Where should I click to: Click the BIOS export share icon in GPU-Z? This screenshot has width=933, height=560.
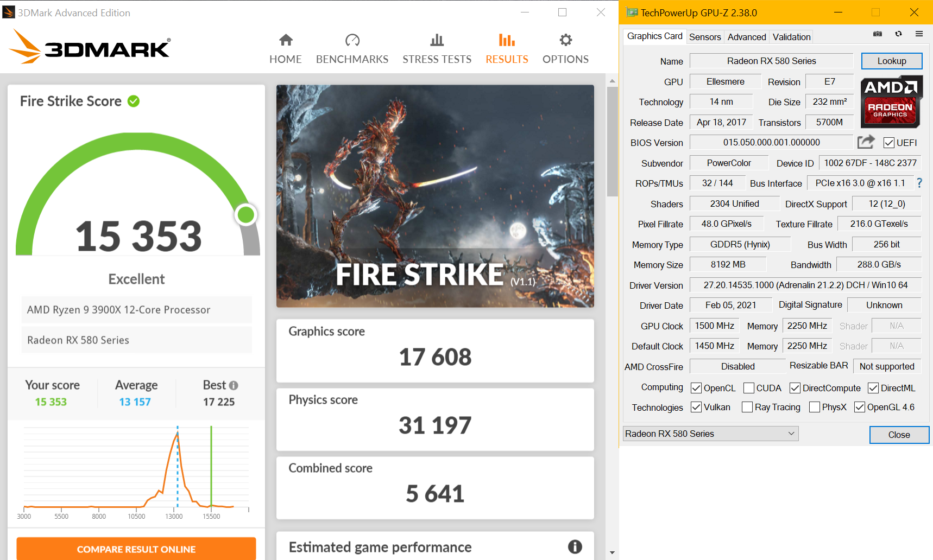(x=866, y=142)
